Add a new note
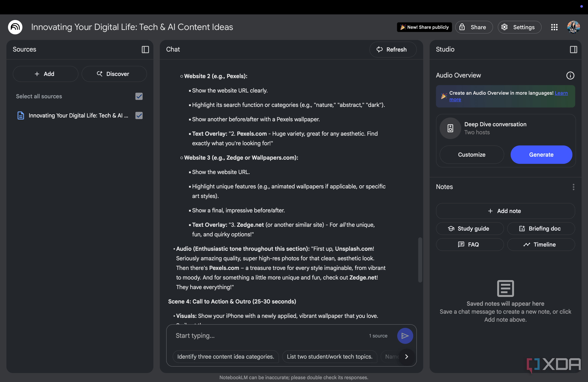 pos(505,211)
